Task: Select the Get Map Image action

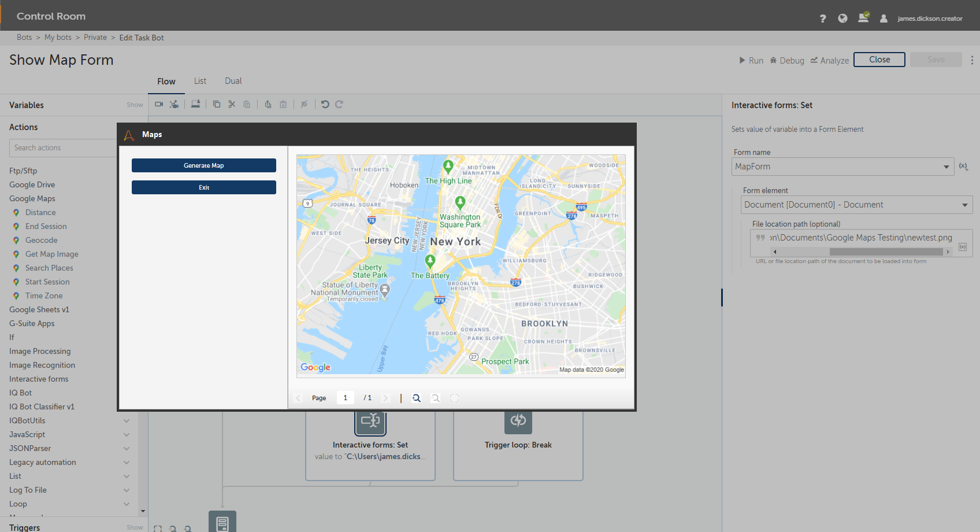Action: tap(51, 254)
